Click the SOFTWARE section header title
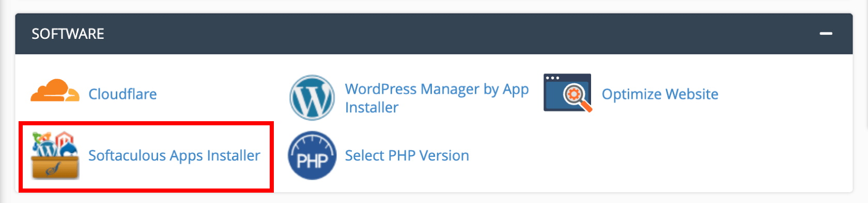This screenshot has width=868, height=203. (68, 34)
